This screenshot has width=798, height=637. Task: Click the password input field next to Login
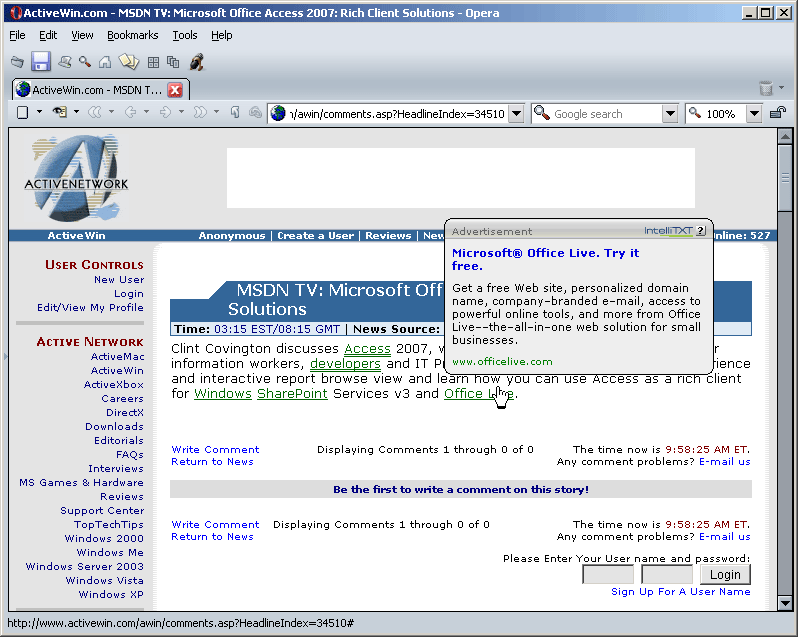[667, 574]
